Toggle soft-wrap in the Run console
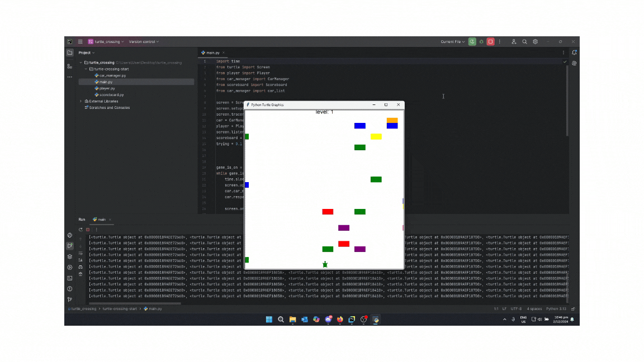The image size is (644, 362). click(x=80, y=253)
